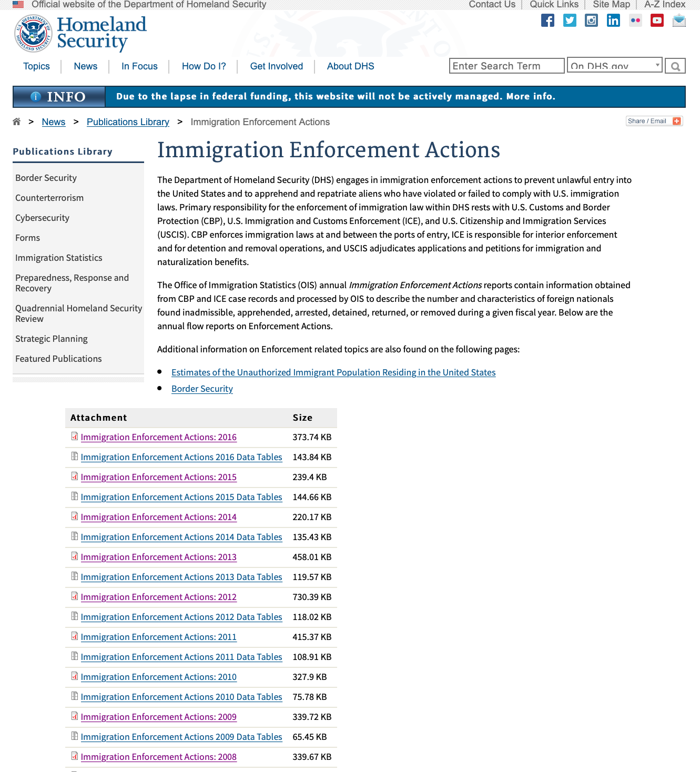The height and width of the screenshot is (772, 700).
Task: Open Estimates of Unauthorized Immigrant Population link
Action: point(333,372)
